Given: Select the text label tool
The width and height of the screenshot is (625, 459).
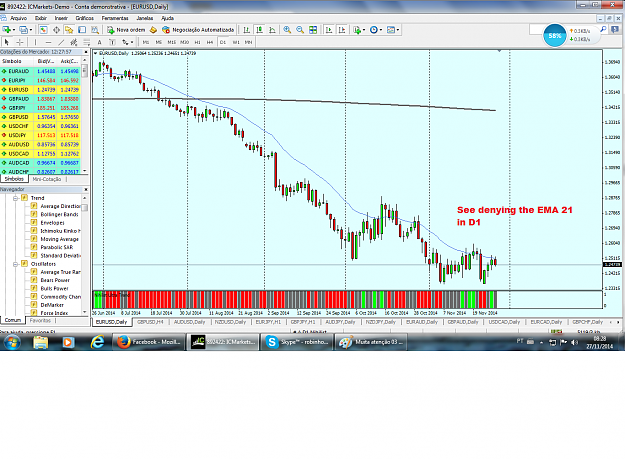Looking at the screenshot, I should [112, 42].
